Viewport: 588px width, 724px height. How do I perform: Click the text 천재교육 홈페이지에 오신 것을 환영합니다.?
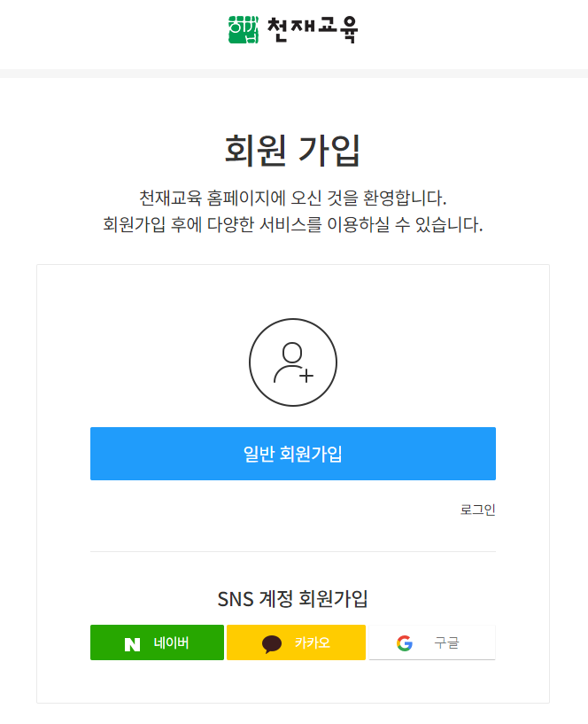click(292, 199)
